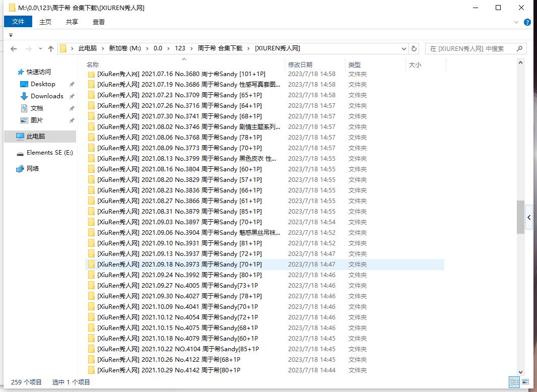The width and height of the screenshot is (537, 392).
Task: Open 文档 in the navigation pane
Action: coord(37,108)
